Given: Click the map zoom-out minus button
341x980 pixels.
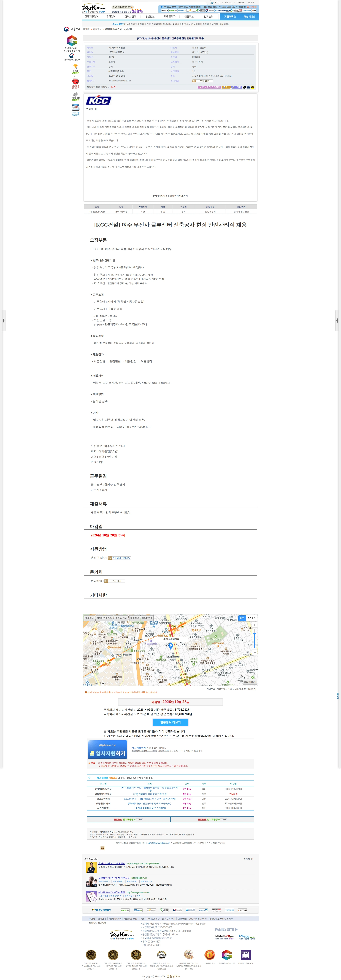Looking at the screenshot, I should click(254, 652).
